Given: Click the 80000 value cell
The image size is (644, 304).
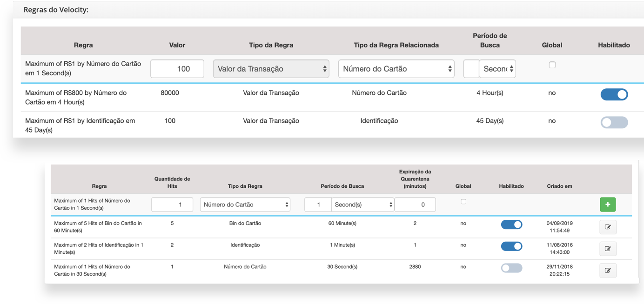Looking at the screenshot, I should tap(170, 93).
